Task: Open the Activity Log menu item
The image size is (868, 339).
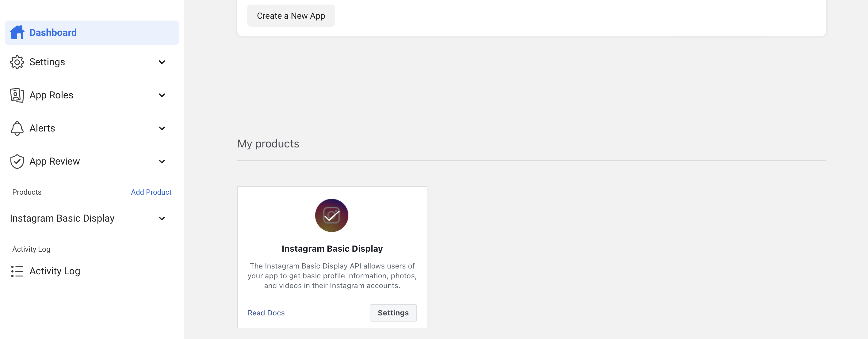Action: (55, 271)
